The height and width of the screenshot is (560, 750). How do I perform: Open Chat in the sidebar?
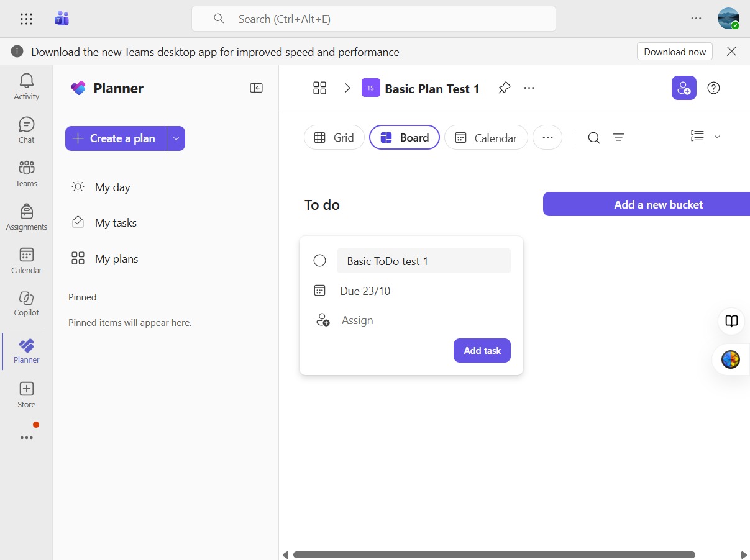(27, 130)
